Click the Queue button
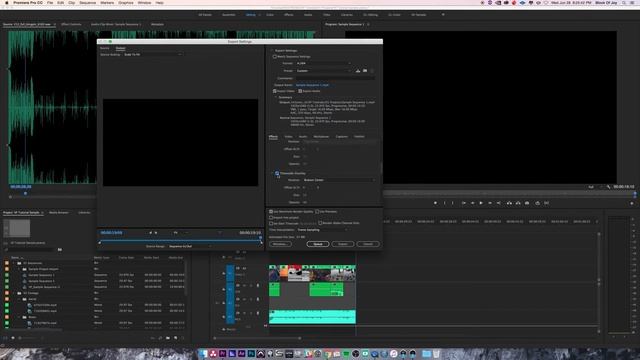The width and height of the screenshot is (640, 360). point(318,244)
